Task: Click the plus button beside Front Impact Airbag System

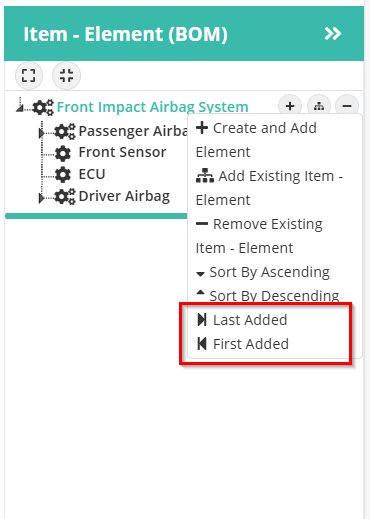Action: click(x=290, y=106)
